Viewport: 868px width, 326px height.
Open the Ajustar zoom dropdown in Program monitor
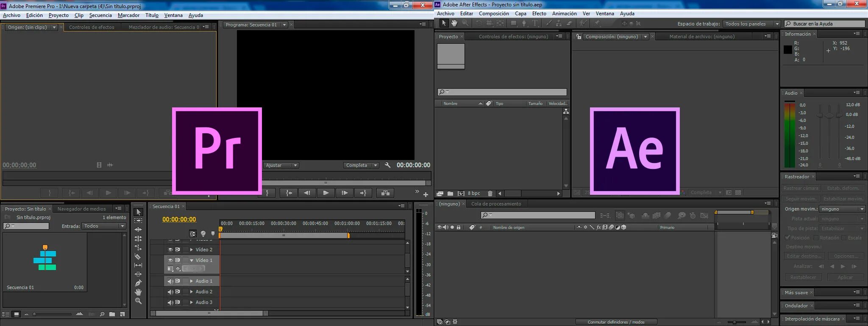[281, 165]
